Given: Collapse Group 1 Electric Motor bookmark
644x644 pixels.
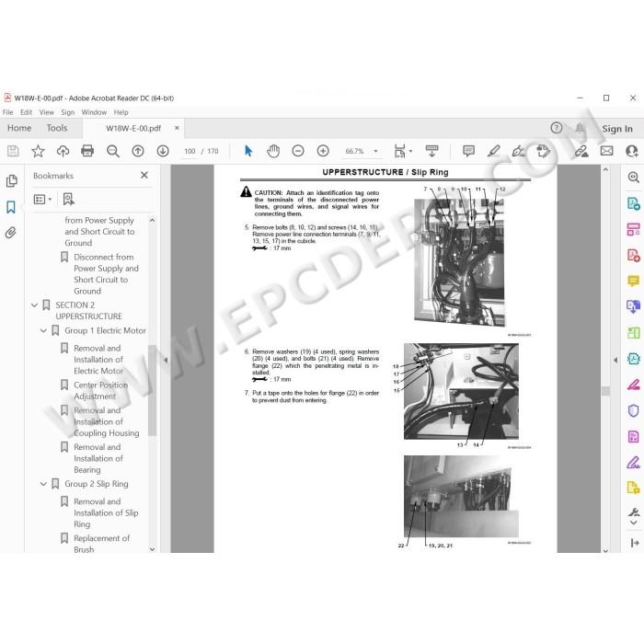Looking at the screenshot, I should [43, 330].
